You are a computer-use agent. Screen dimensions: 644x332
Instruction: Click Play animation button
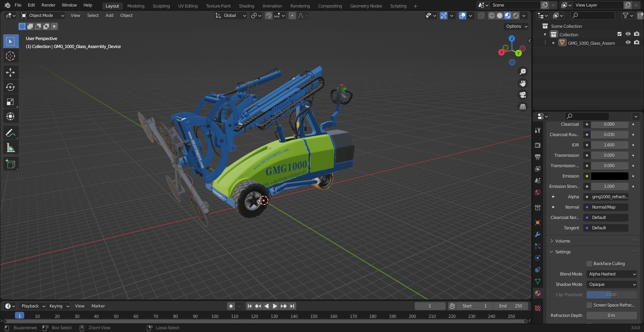tap(275, 306)
